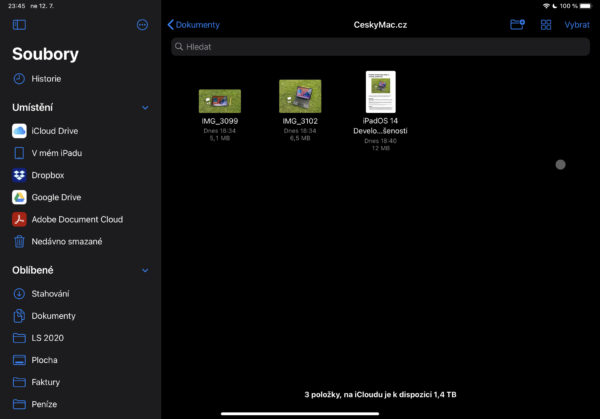Viewport: 600px width, 419px height.
Task: Open IMG_3102 image thumbnail
Action: pos(300,96)
